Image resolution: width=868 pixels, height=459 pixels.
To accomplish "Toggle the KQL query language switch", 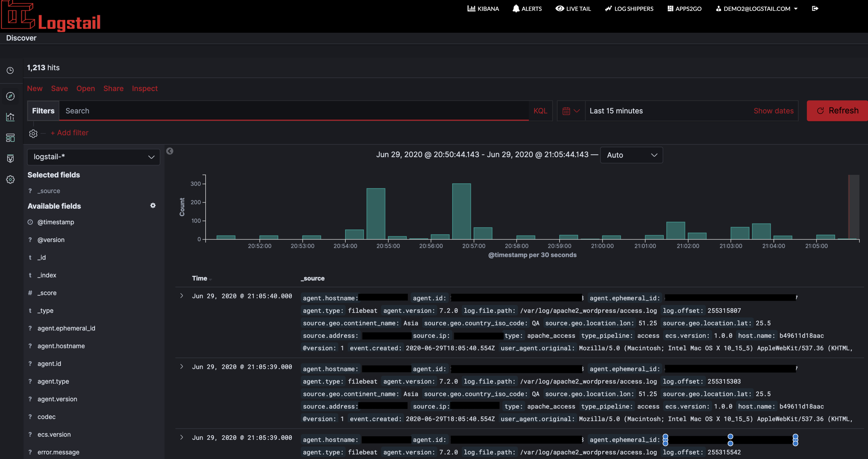I will 540,111.
